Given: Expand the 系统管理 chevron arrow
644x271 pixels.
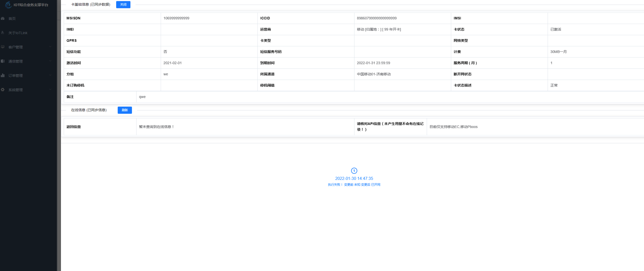Looking at the screenshot, I should [50, 89].
